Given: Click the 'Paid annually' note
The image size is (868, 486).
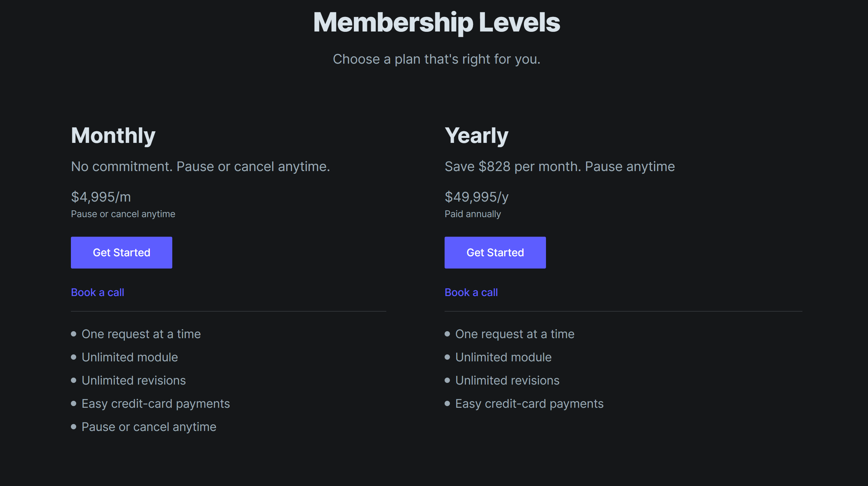Looking at the screenshot, I should (473, 214).
